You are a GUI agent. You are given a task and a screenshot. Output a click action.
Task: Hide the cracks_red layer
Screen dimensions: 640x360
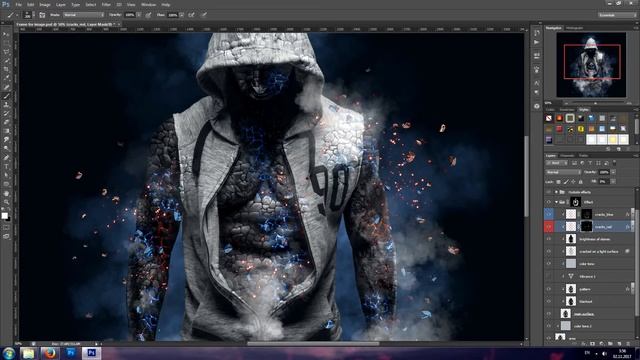pyautogui.click(x=549, y=227)
